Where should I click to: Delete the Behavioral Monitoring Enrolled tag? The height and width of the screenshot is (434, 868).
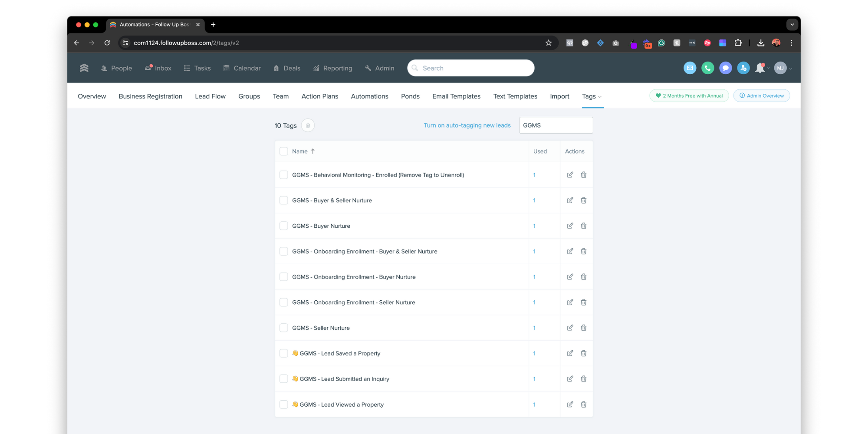[584, 175]
